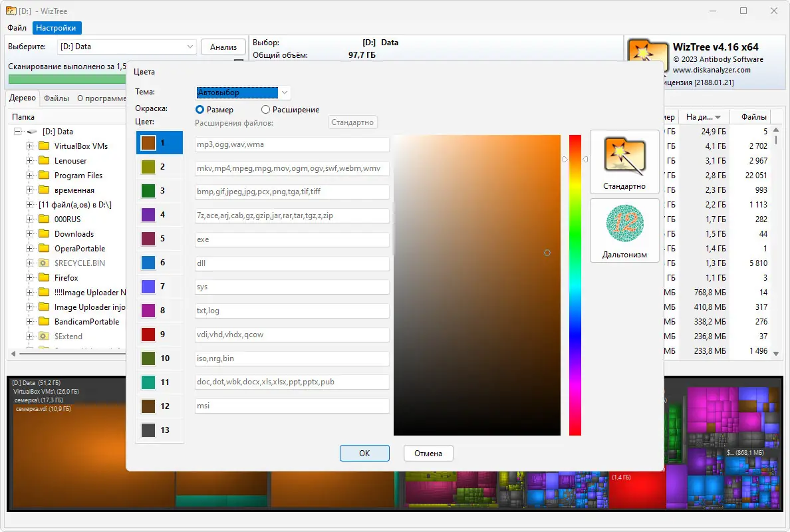Click the $Extend system folder icon
Viewport: 790px width, 532px height.
[44, 336]
